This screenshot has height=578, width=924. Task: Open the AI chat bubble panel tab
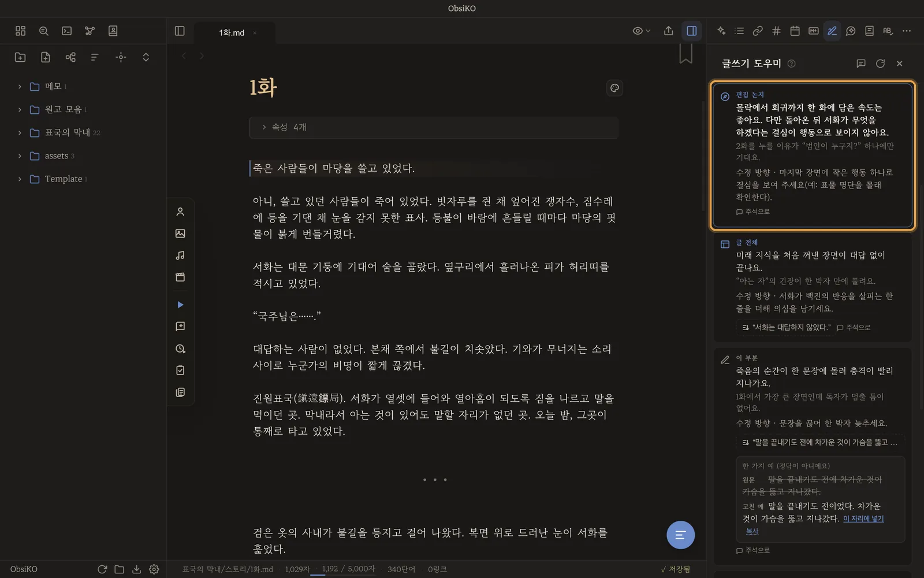click(x=851, y=31)
